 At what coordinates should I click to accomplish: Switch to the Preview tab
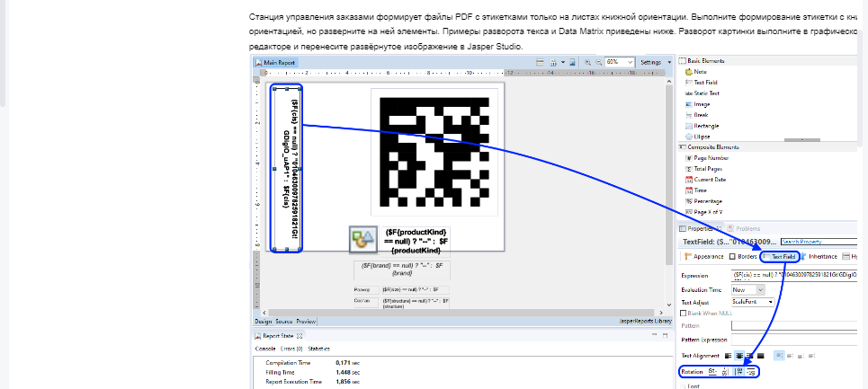pos(306,321)
